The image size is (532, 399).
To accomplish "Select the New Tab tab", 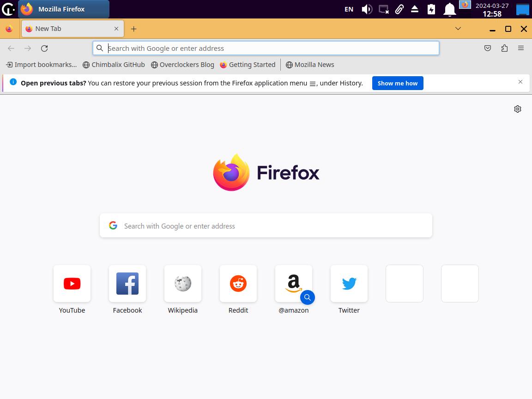I will pyautogui.click(x=73, y=29).
